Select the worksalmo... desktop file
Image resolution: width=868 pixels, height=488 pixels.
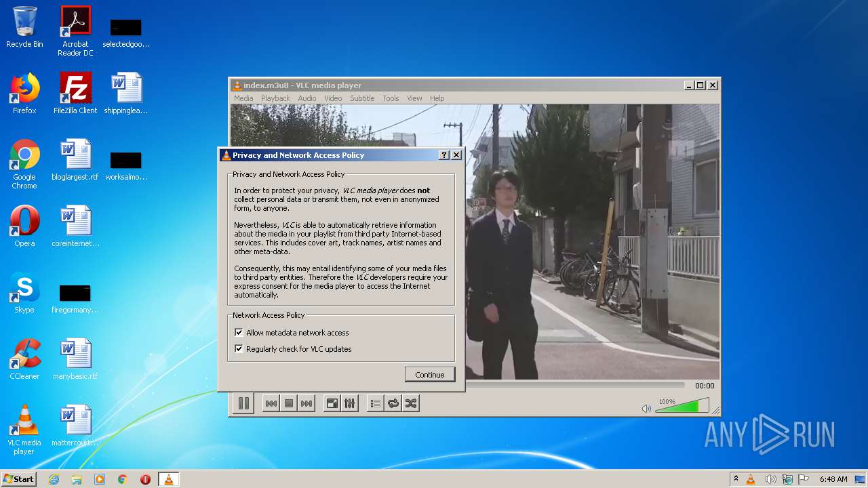pos(126,165)
